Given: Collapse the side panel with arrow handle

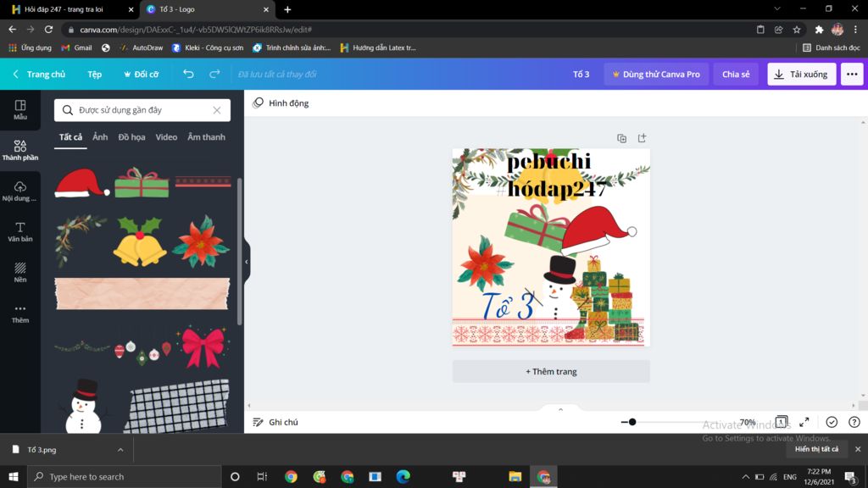Looking at the screenshot, I should (x=247, y=262).
